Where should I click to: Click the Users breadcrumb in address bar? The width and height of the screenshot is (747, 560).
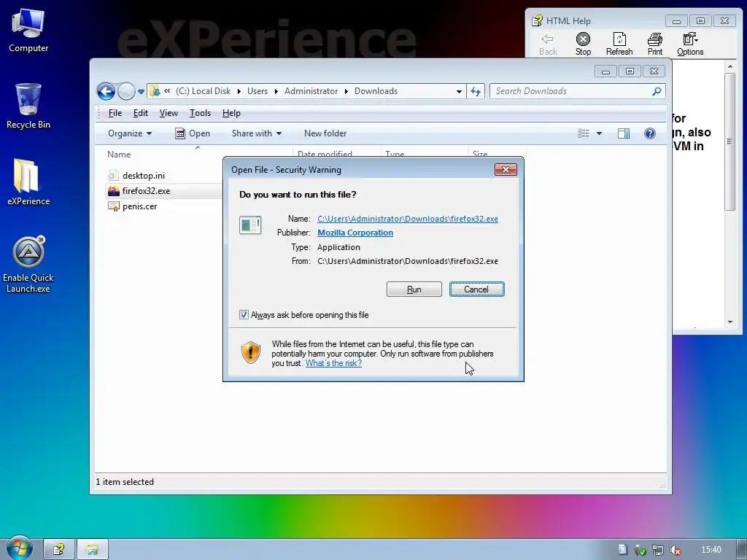pyautogui.click(x=258, y=91)
